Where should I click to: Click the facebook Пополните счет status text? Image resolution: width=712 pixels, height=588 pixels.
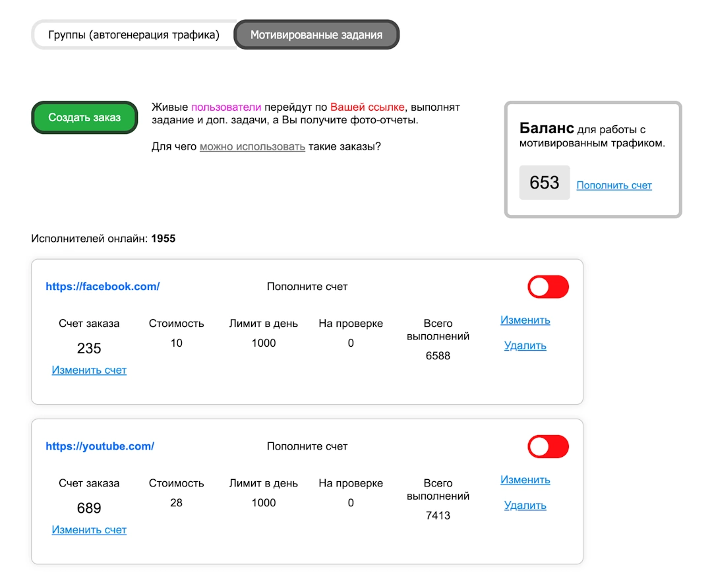click(x=307, y=287)
